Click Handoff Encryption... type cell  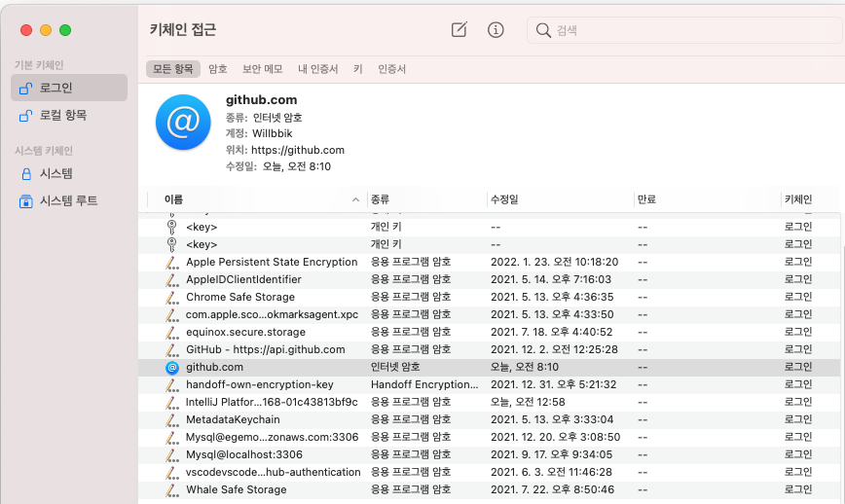click(424, 384)
